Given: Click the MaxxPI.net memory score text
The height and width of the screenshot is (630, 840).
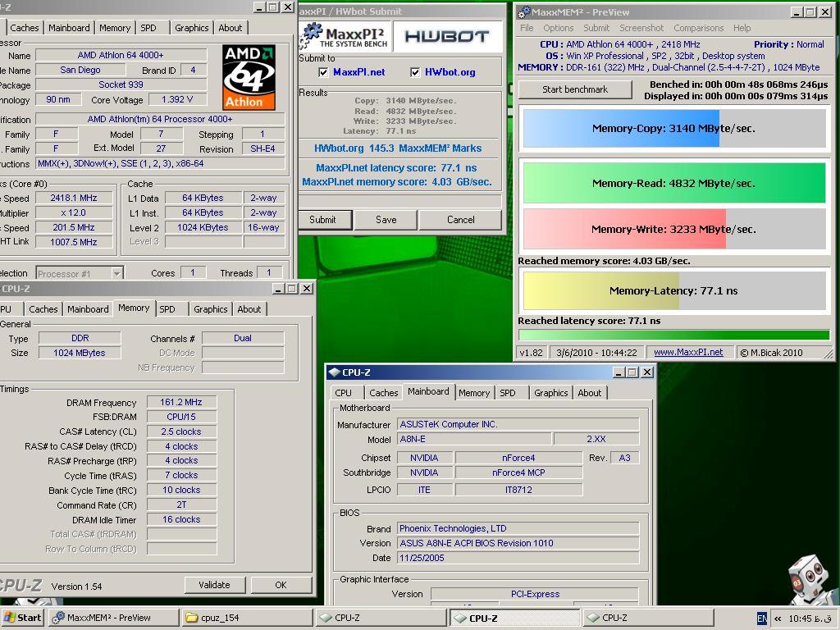Looking at the screenshot, I should click(x=397, y=181).
